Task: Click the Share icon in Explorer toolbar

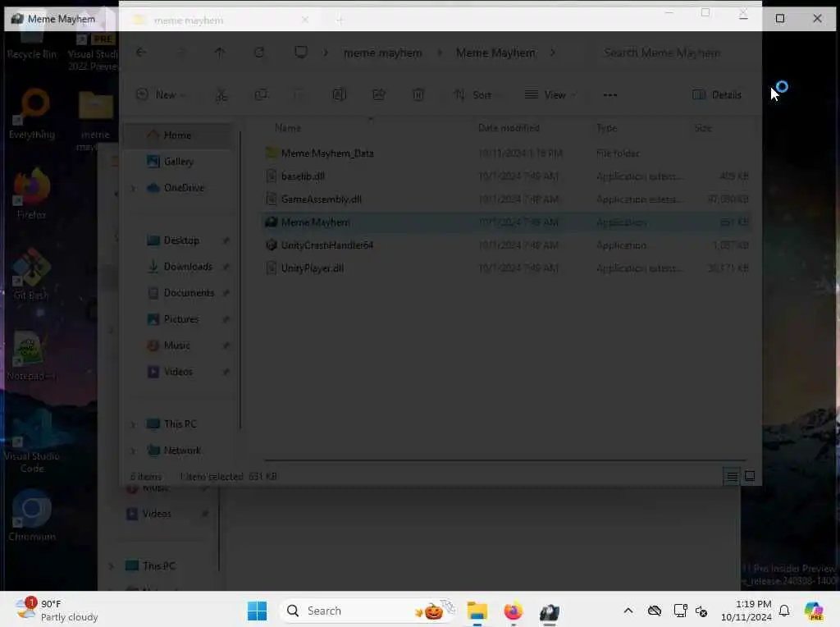Action: coord(379,95)
